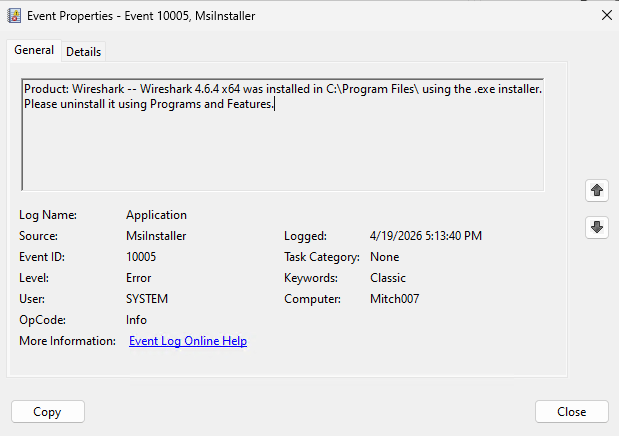
Task: Click the Event Properties title bar icon
Action: point(15,14)
